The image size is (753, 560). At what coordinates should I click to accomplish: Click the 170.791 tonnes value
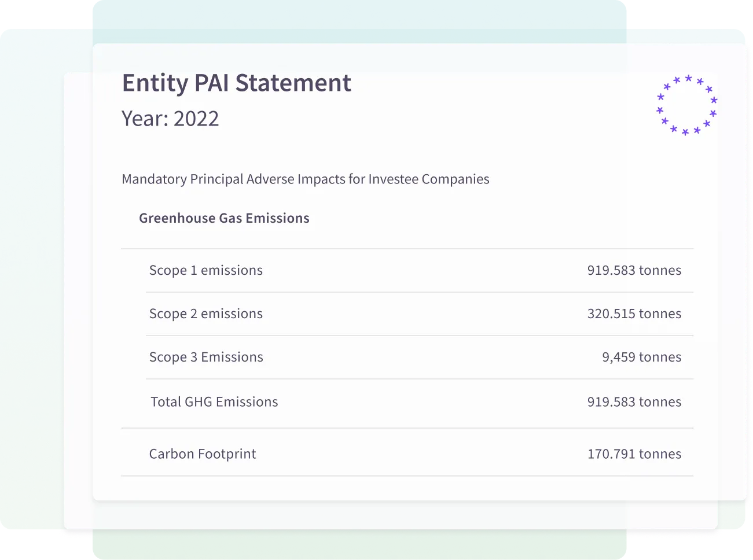coord(634,454)
